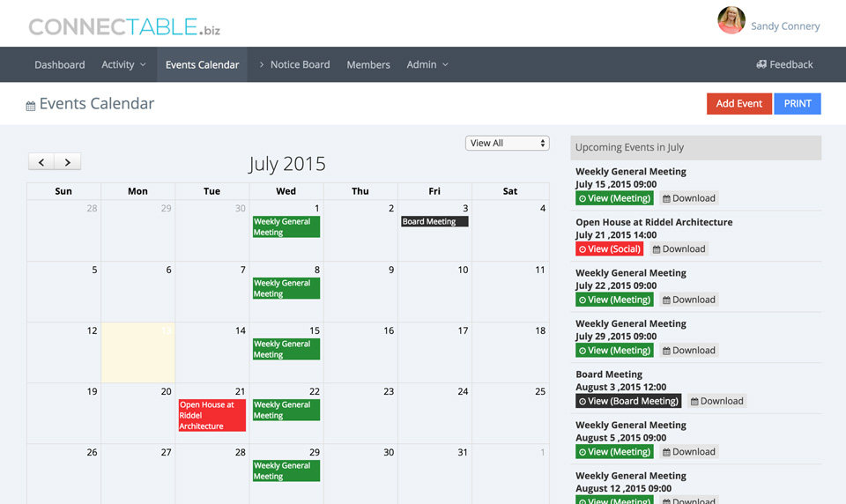Go to the Members page
Viewport: 846px width, 504px height.
pyautogui.click(x=368, y=64)
